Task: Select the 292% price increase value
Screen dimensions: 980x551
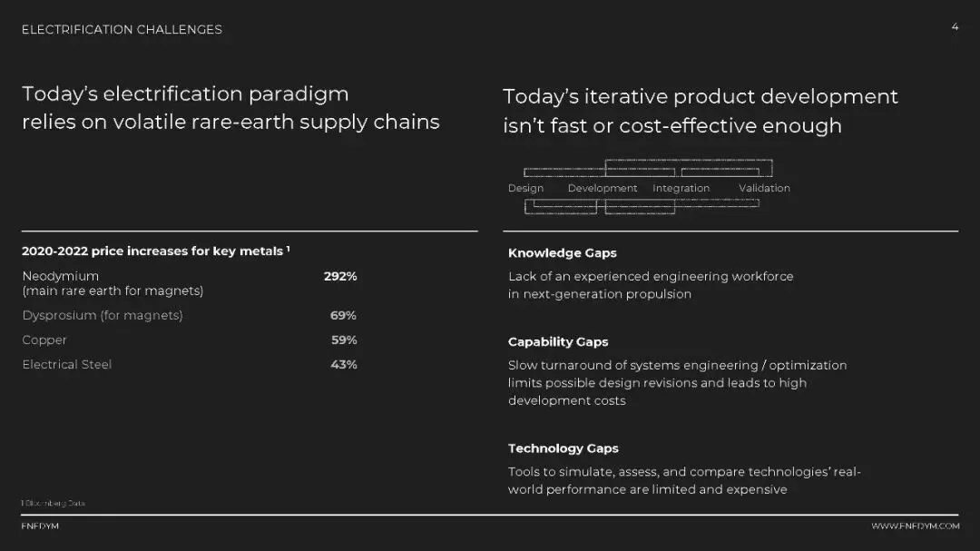Action: pos(340,276)
